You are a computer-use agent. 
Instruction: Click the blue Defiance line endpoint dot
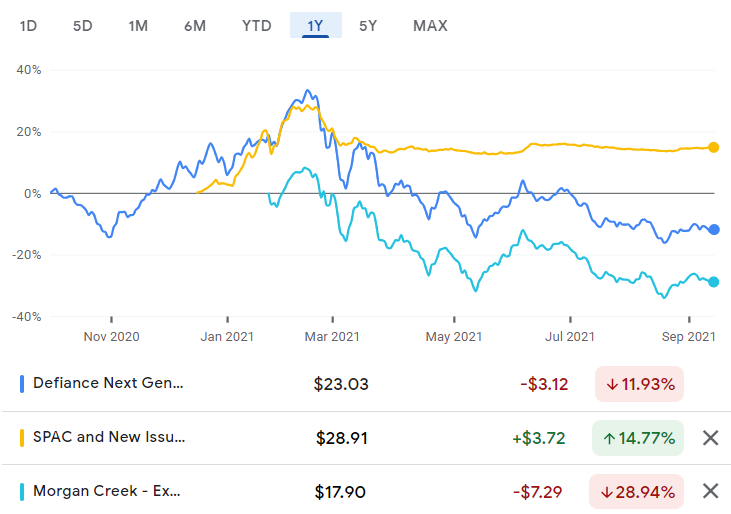[x=713, y=230]
